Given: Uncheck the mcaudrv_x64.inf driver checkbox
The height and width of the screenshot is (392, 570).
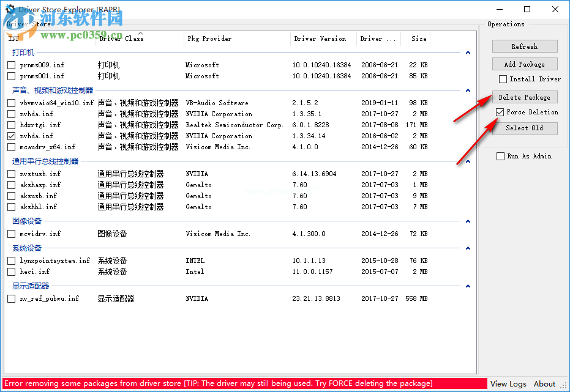Looking at the screenshot, I should pos(10,147).
